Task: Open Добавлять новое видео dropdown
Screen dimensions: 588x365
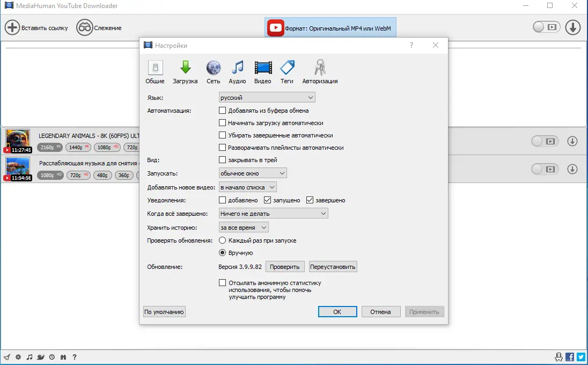Action: tap(248, 187)
